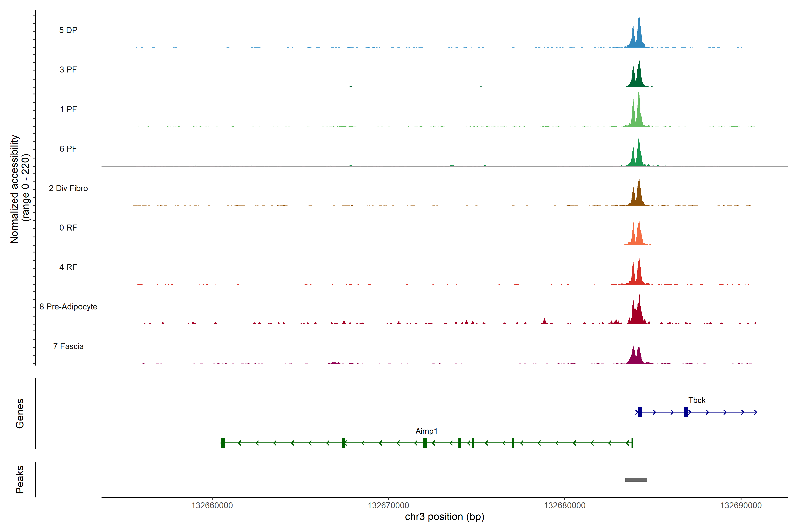The width and height of the screenshot is (798, 532).
Task: Click the chr3 position (bp) axis title
Action: click(x=444, y=517)
